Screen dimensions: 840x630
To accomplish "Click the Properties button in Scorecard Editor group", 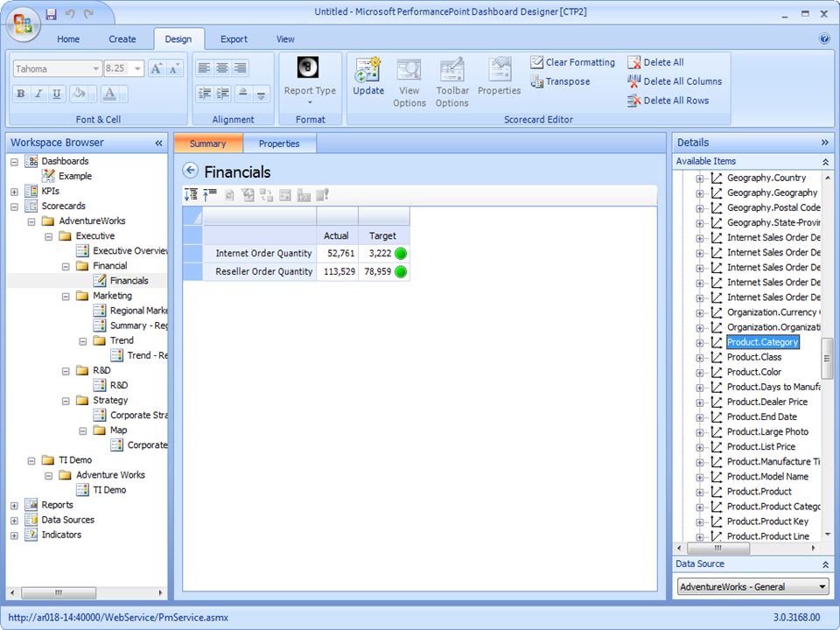I will 500,76.
